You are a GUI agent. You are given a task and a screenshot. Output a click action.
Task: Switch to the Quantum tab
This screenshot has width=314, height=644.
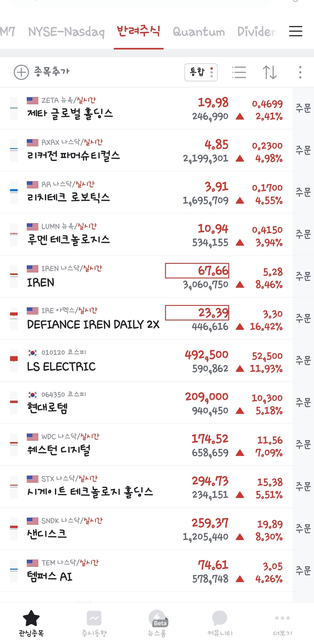199,32
